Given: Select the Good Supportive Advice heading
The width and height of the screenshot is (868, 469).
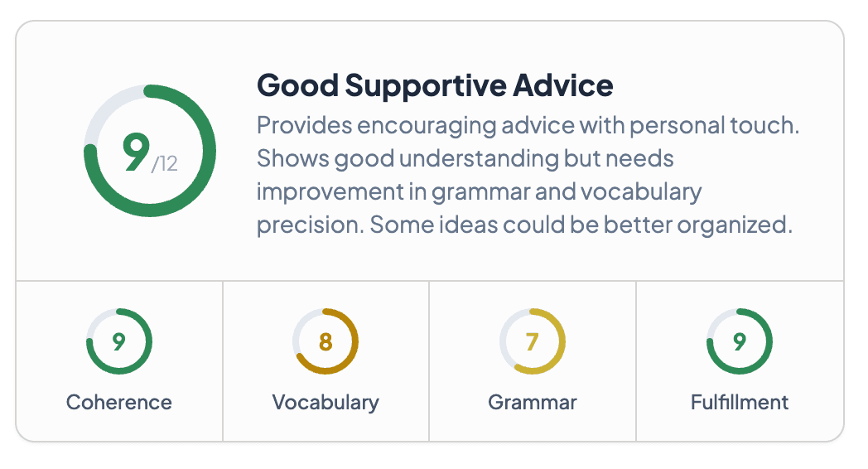Looking at the screenshot, I should (x=435, y=85).
